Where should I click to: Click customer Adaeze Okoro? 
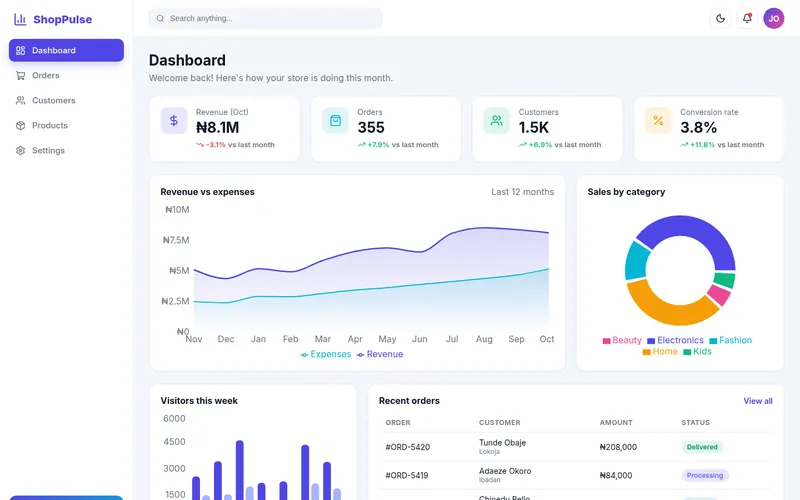pos(505,471)
